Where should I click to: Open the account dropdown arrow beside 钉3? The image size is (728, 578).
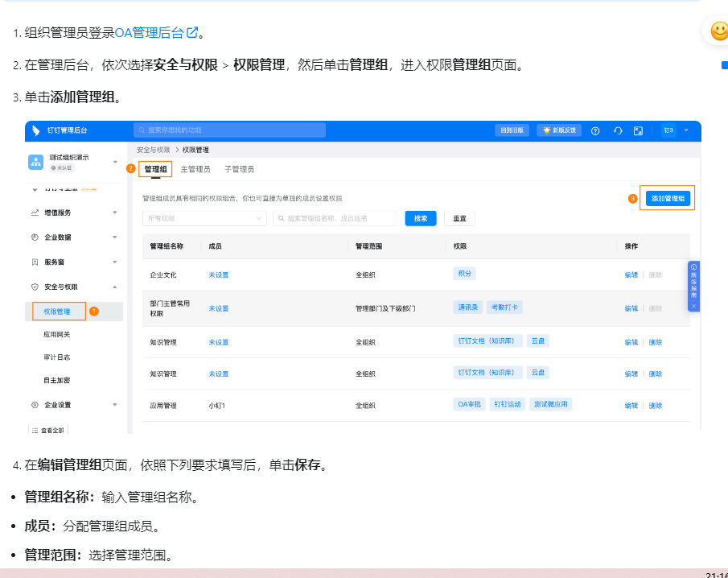click(x=686, y=130)
